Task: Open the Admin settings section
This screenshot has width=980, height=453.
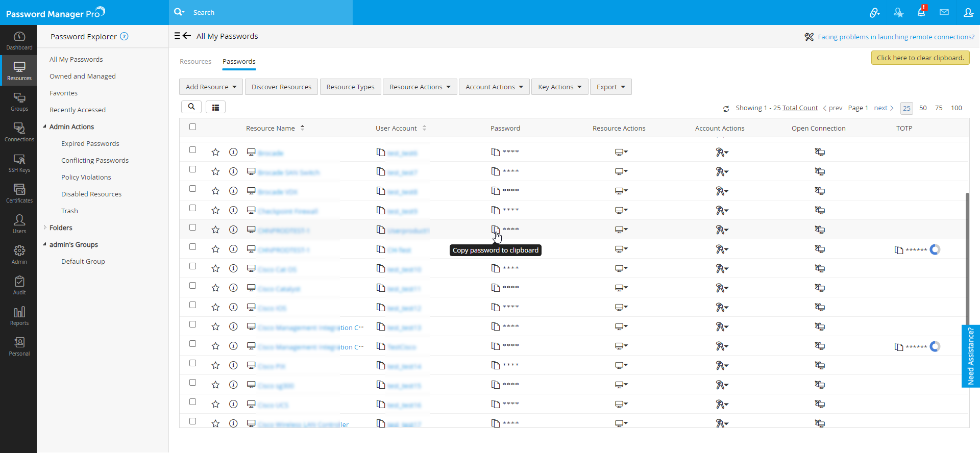Action: coord(19,255)
